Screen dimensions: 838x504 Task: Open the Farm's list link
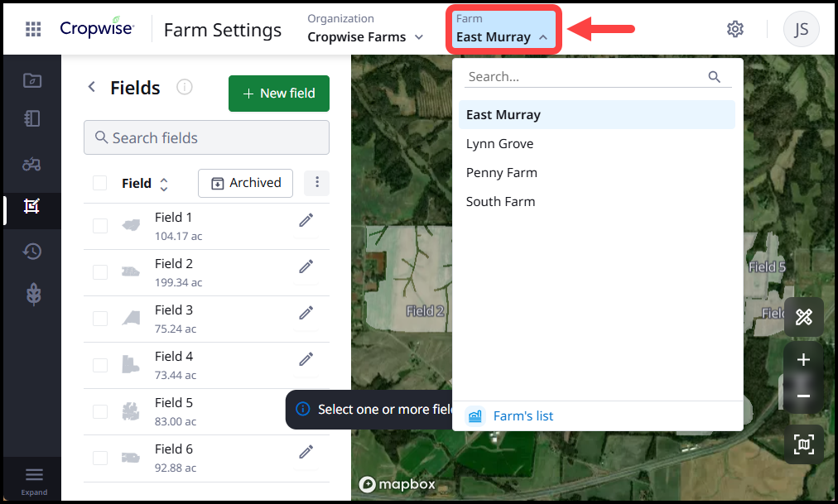523,416
